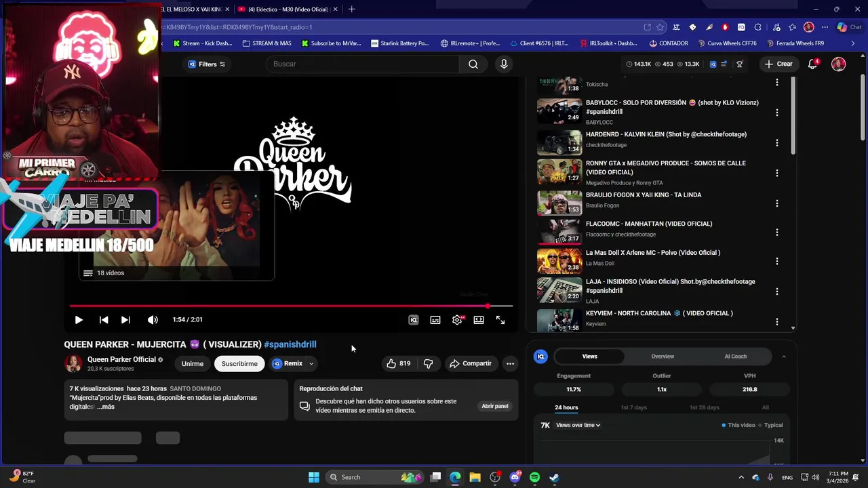The height and width of the screenshot is (488, 868).
Task: Open the RONNY GTA SOMOS DE CALLE thumbnail
Action: click(x=559, y=172)
